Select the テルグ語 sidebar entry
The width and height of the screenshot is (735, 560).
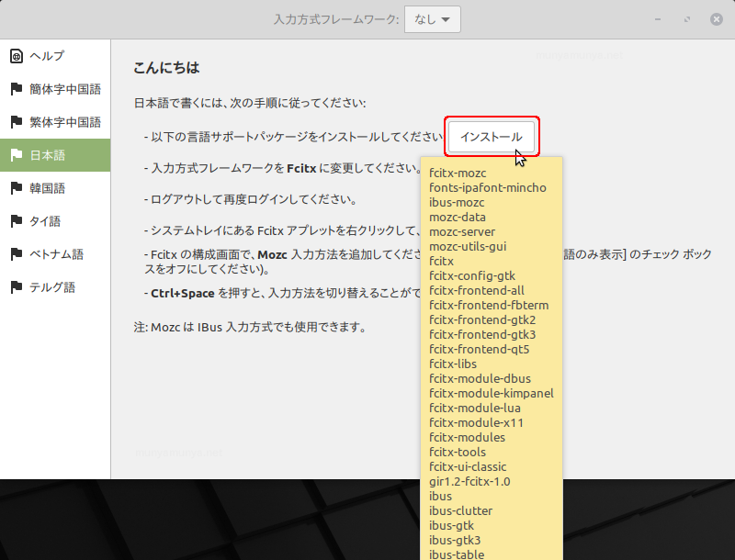(x=51, y=287)
